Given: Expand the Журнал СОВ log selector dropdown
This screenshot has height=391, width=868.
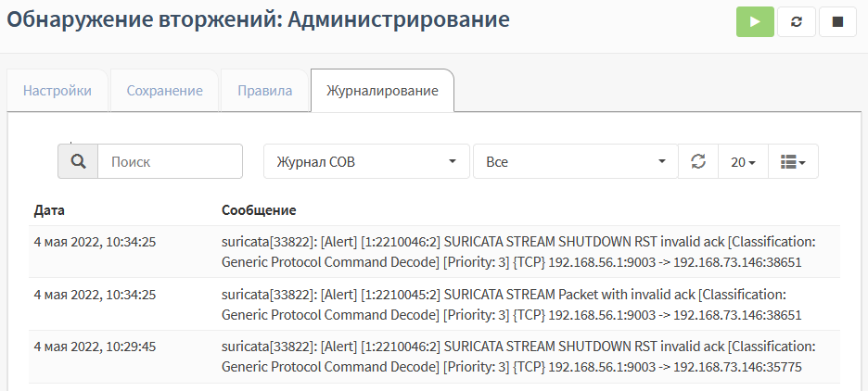Looking at the screenshot, I should pos(366,161).
